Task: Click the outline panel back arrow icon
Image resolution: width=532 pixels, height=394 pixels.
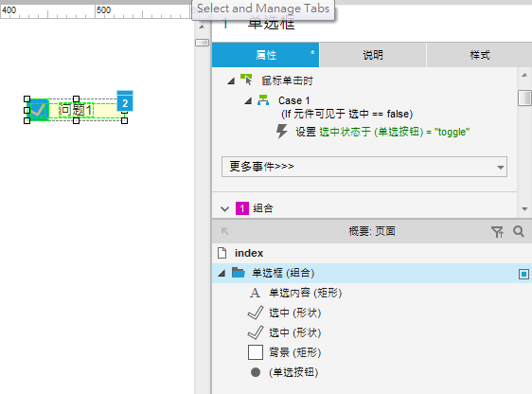Action: tap(224, 231)
